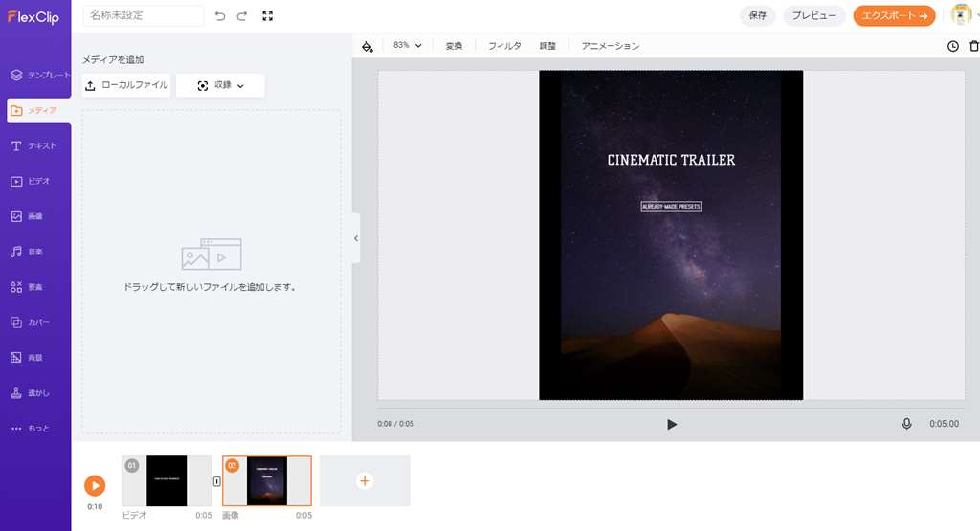980x531 pixels.
Task: Open the 83% zoom dropdown
Action: click(407, 46)
